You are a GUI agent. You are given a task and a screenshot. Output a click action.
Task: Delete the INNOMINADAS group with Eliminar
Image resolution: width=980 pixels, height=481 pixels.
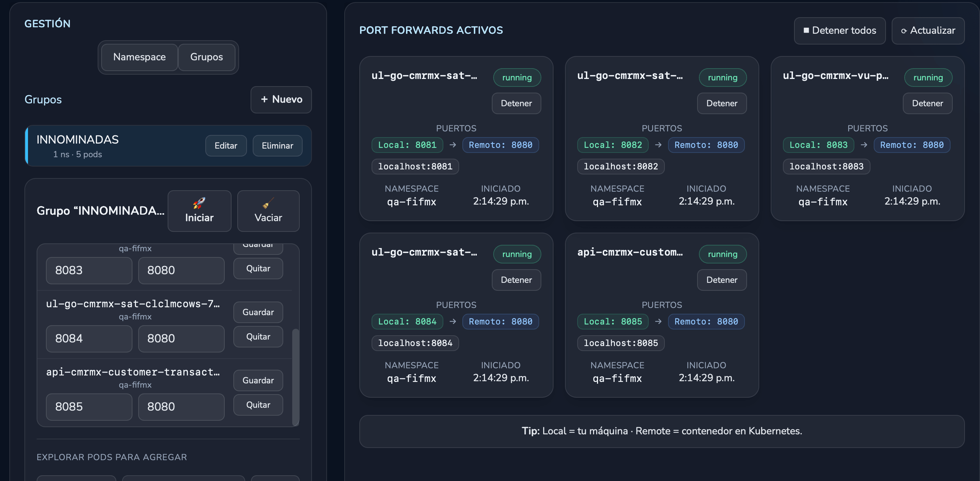[277, 146]
